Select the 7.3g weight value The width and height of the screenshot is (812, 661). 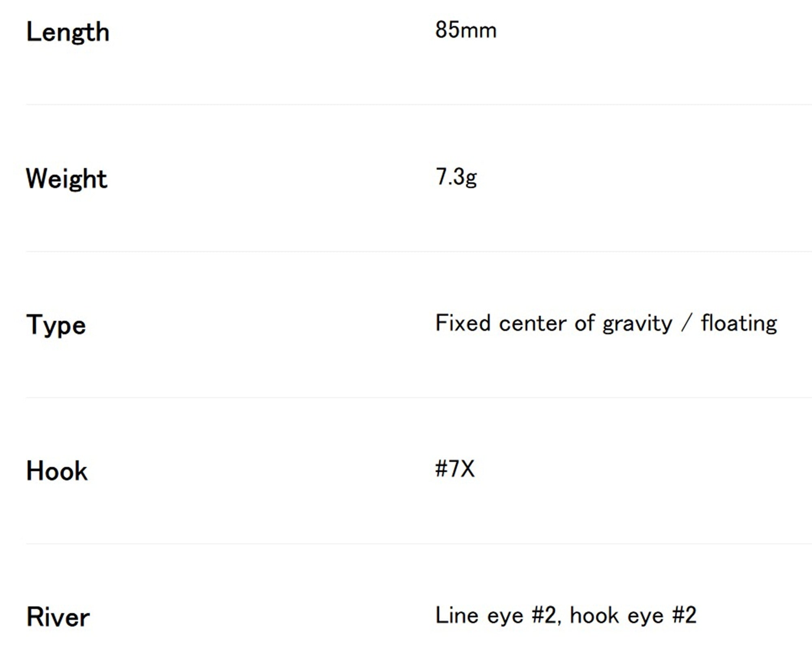[x=456, y=177]
